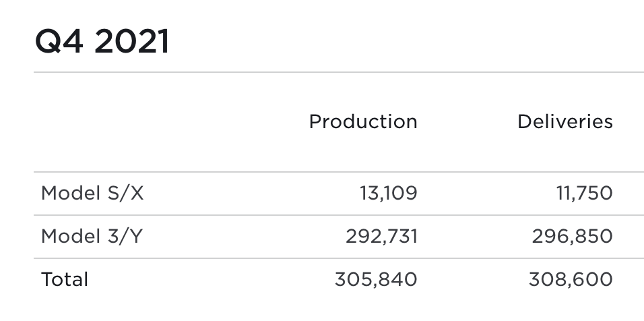Screen dimensions: 644x321
Task: Select the 292,731 production figure
Action: [x=381, y=237]
